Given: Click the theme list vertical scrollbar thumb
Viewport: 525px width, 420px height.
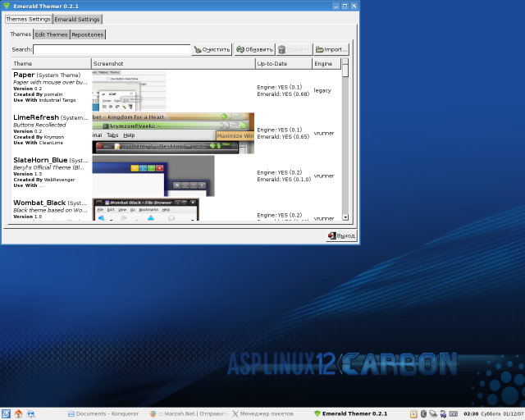Looking at the screenshot, I should (345, 71).
